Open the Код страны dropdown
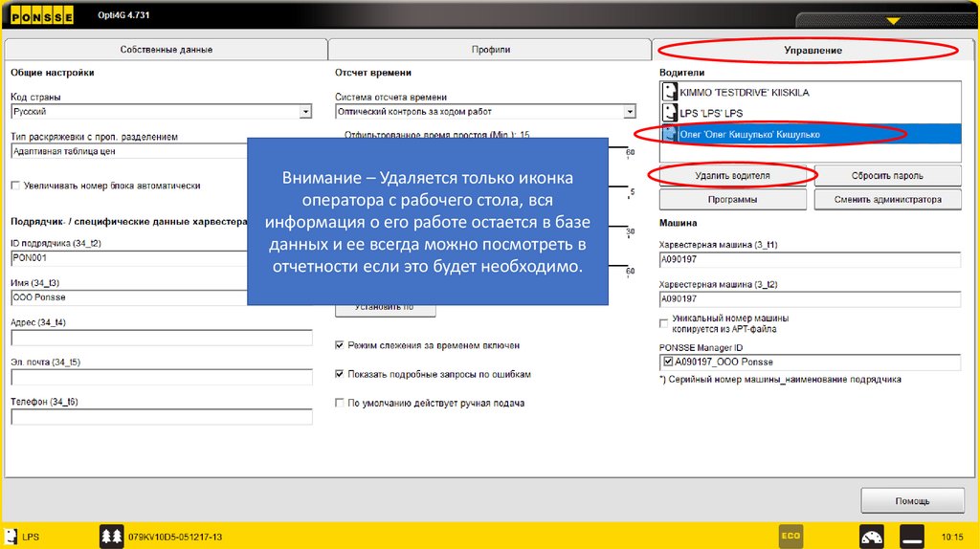 [x=305, y=112]
